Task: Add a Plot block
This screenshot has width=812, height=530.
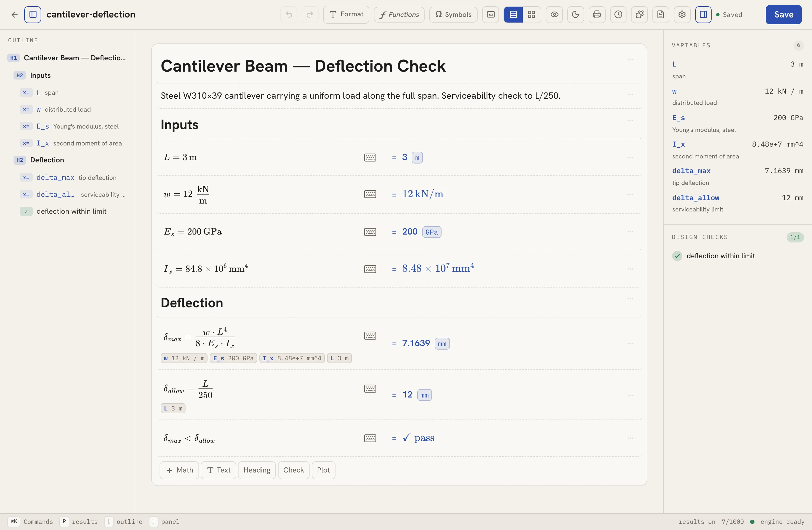Action: point(323,470)
